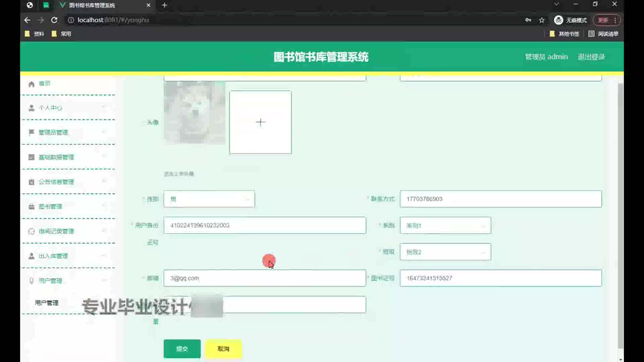Click the yellow 取消 cancel button
Viewport: 644px width, 362px height.
223,349
